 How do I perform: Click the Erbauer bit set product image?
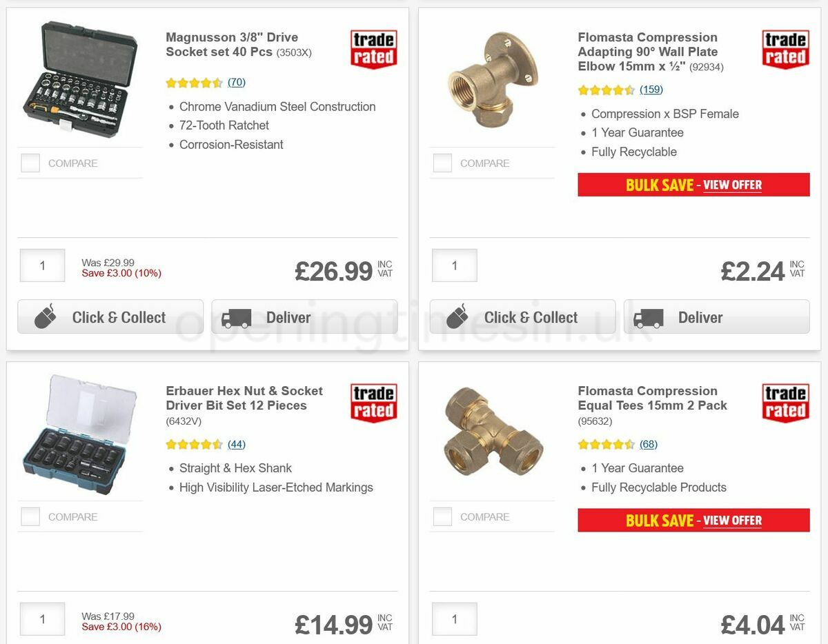[x=79, y=434]
